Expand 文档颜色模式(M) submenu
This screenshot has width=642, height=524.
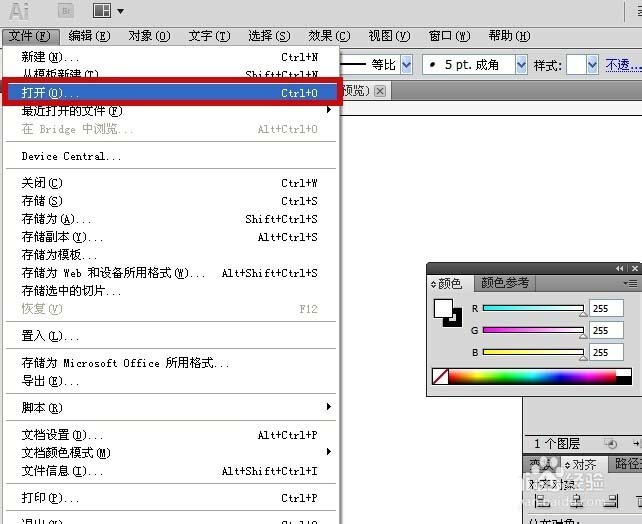coord(171,453)
